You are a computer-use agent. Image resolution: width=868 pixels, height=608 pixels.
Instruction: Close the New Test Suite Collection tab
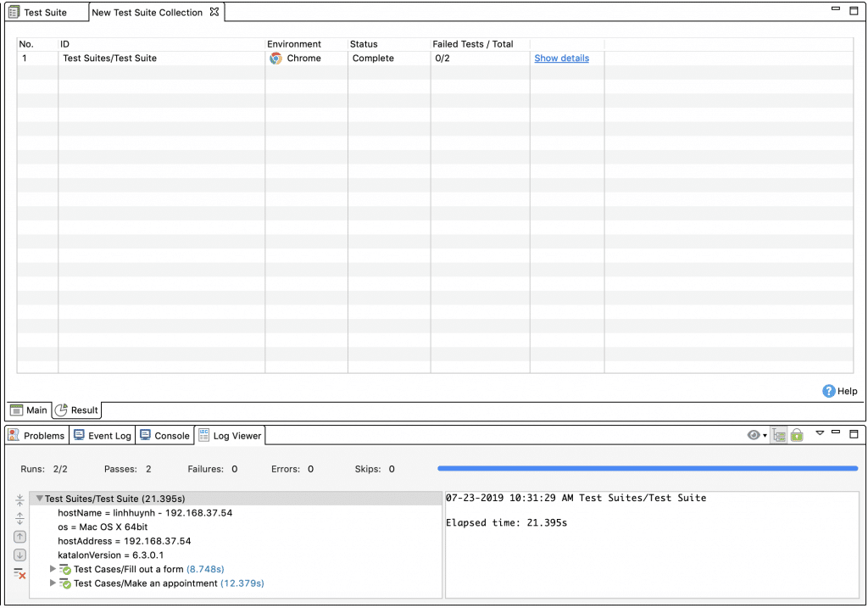tap(214, 12)
